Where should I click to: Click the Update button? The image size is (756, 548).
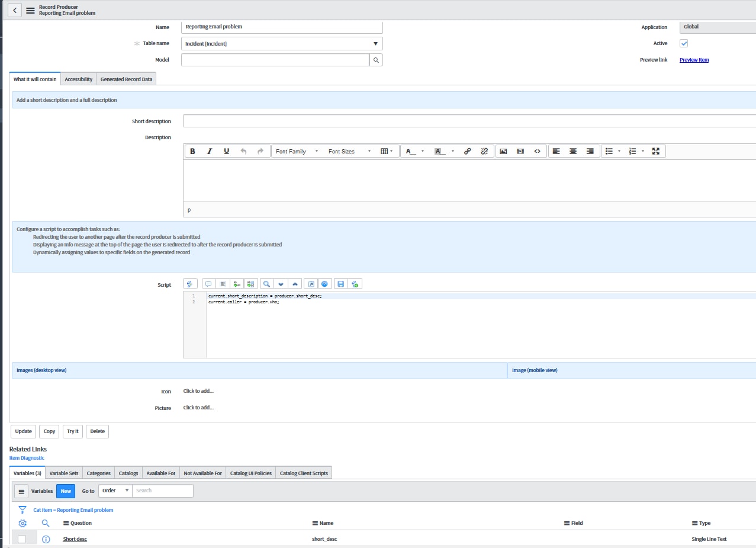(23, 431)
